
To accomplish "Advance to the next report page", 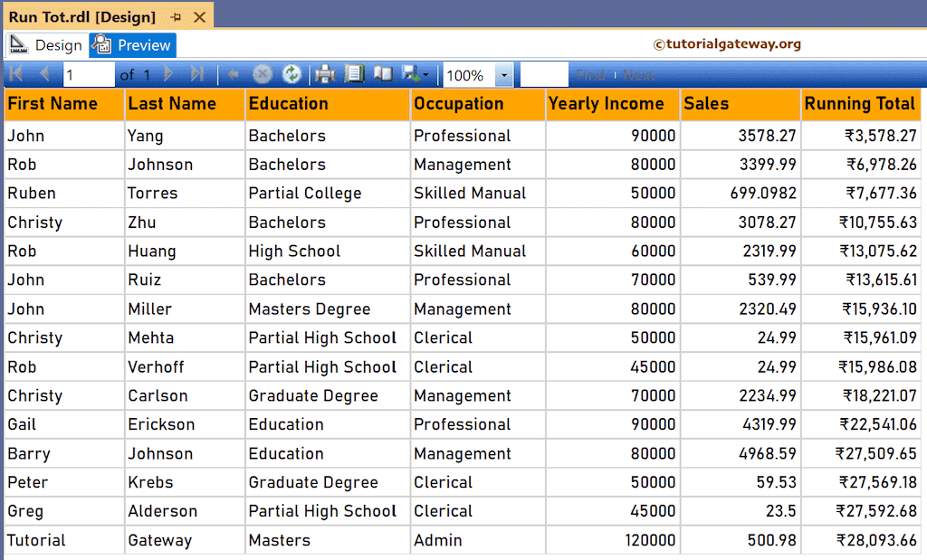I will click(167, 74).
